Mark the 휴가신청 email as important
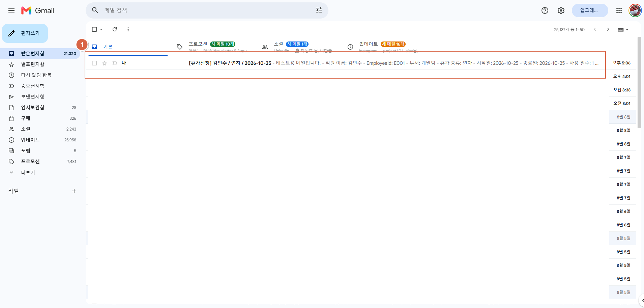644x308 pixels. (x=115, y=63)
